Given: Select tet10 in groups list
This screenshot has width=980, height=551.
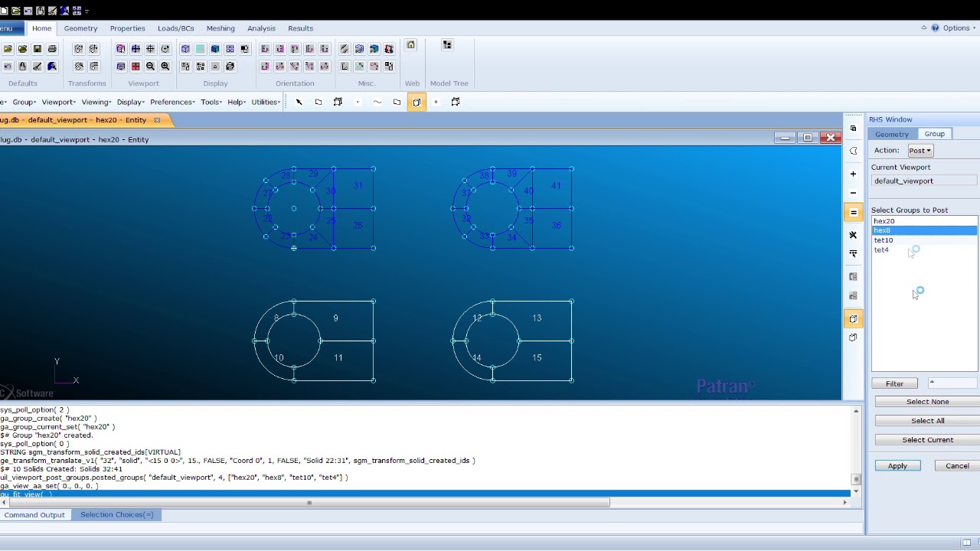Looking at the screenshot, I should tap(925, 240).
